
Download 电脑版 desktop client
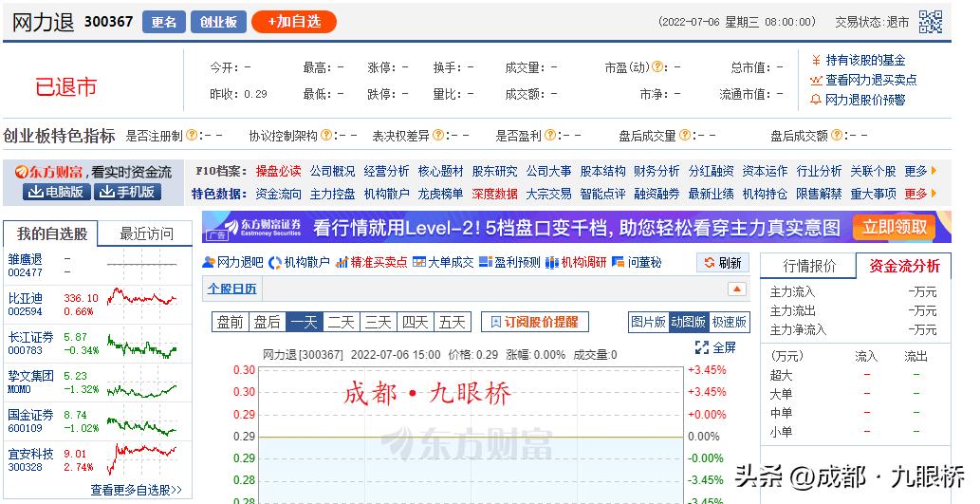pos(56,192)
